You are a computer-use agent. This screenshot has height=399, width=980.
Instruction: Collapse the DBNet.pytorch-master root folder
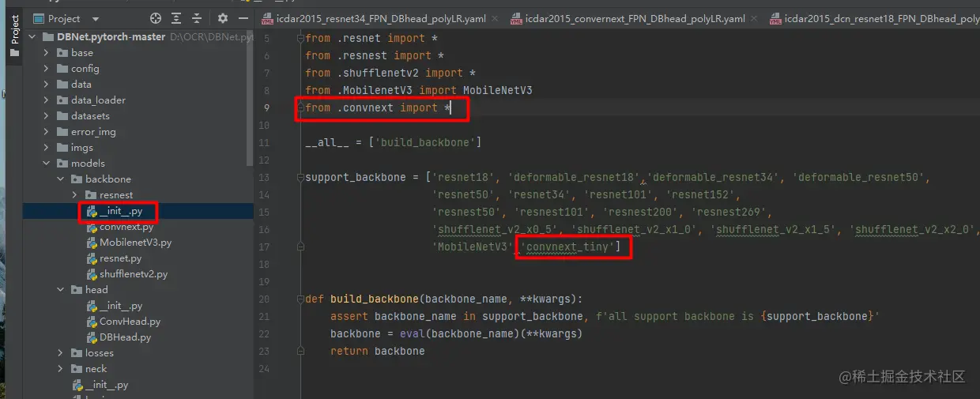pyautogui.click(x=32, y=37)
